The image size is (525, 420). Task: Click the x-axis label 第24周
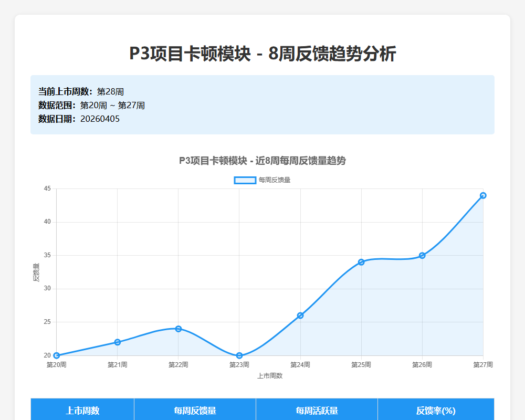pyautogui.click(x=300, y=365)
